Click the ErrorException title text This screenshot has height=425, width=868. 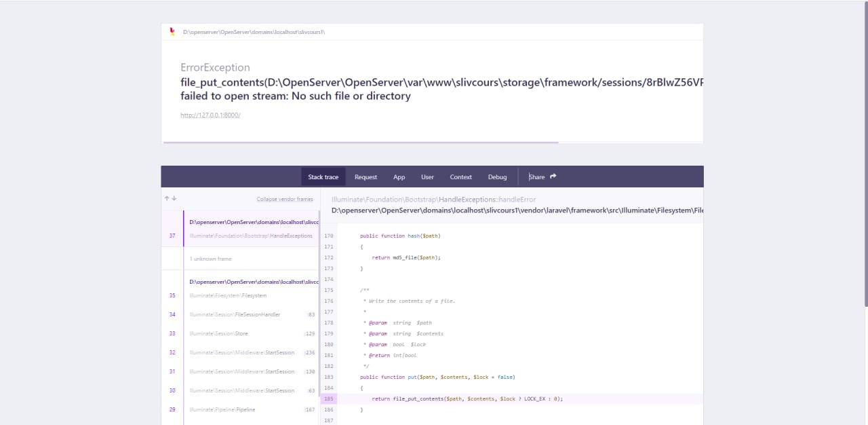[215, 67]
